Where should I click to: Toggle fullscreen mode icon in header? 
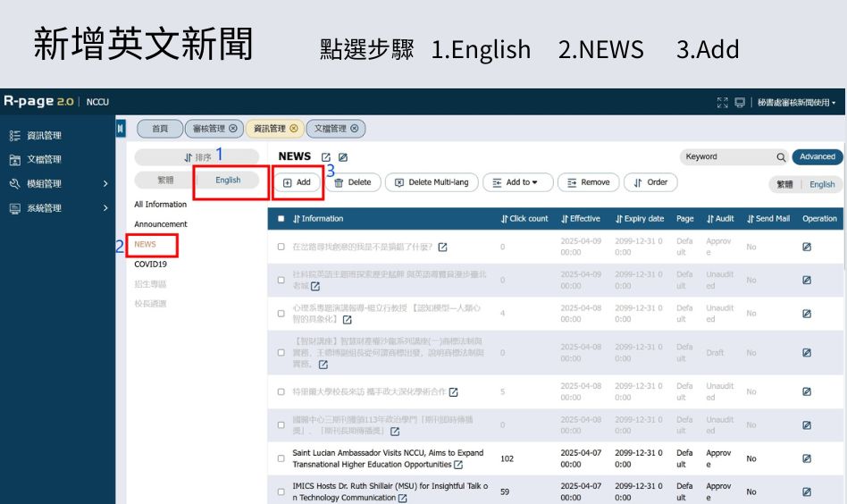pos(722,103)
